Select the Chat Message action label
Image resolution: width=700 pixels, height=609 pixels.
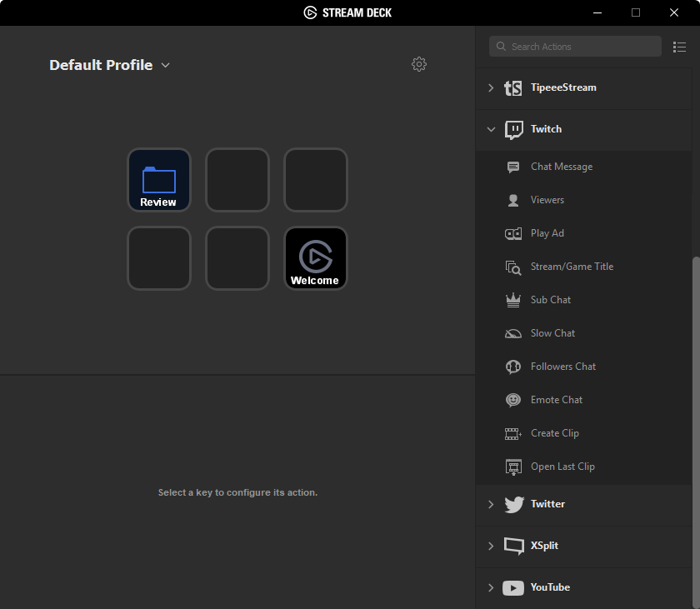click(562, 167)
